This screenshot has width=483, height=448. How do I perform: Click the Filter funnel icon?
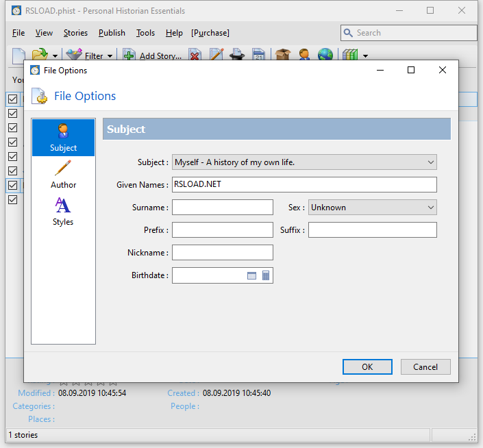[74, 55]
